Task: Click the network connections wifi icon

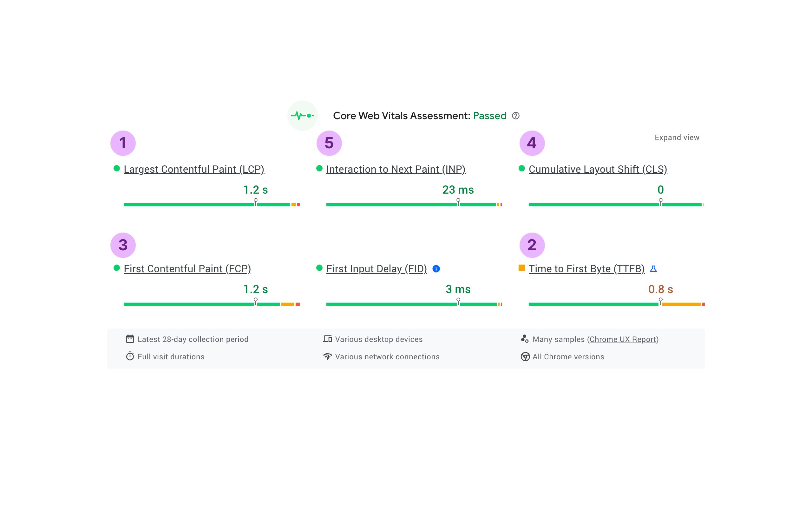Action: [327, 356]
